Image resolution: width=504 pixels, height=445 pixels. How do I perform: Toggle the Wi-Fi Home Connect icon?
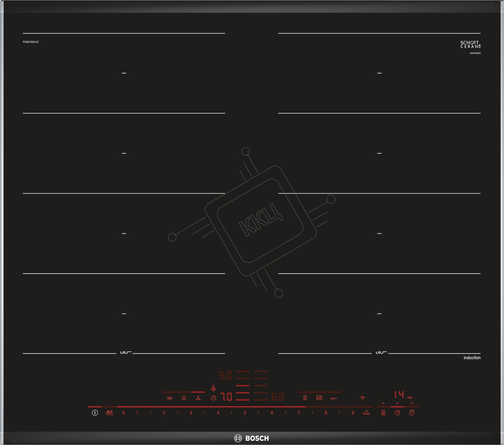362,398
